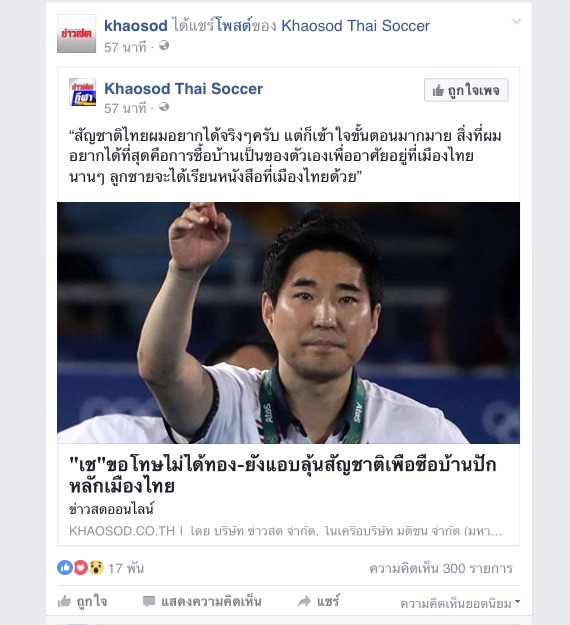Show ความคิดเห็น 300 รายการ comments

click(x=441, y=568)
